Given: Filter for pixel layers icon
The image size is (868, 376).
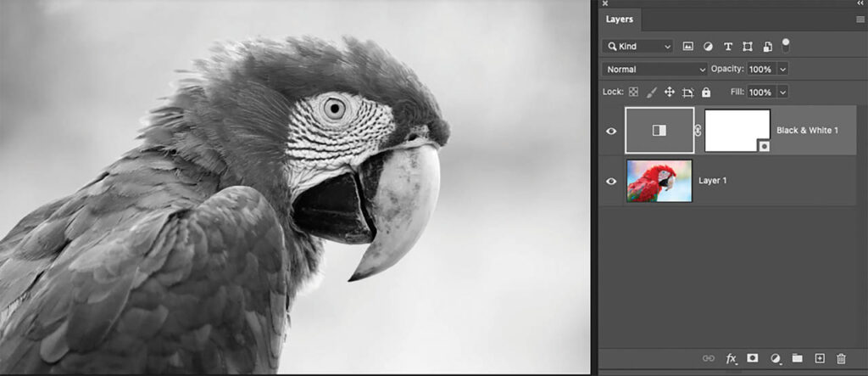Looking at the screenshot, I should pyautogui.click(x=688, y=47).
